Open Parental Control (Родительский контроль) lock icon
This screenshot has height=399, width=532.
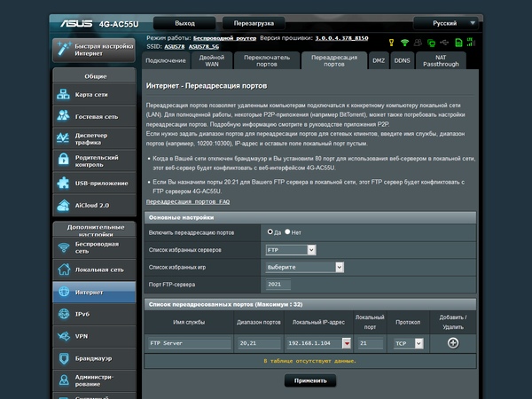pyautogui.click(x=64, y=160)
